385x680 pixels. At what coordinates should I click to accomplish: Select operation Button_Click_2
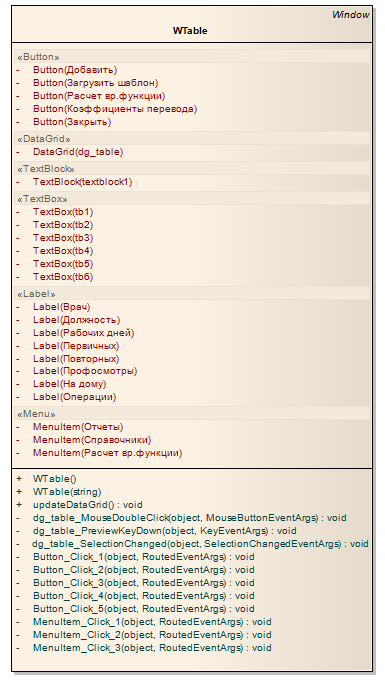144,570
